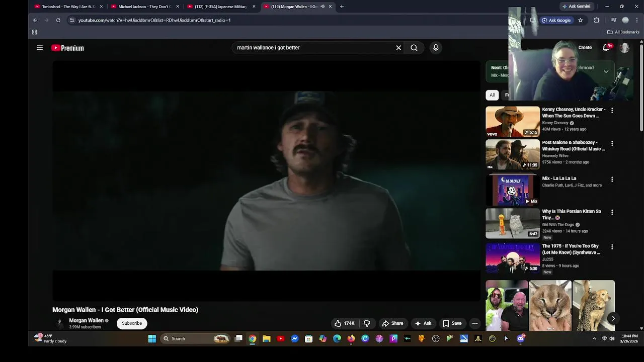
Task: Open Morgan Wallen channel name link
Action: 86,320
